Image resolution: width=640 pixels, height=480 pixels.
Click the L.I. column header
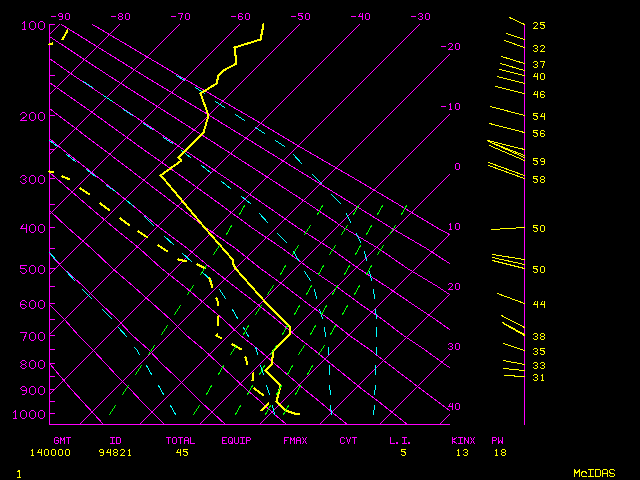[x=400, y=440]
